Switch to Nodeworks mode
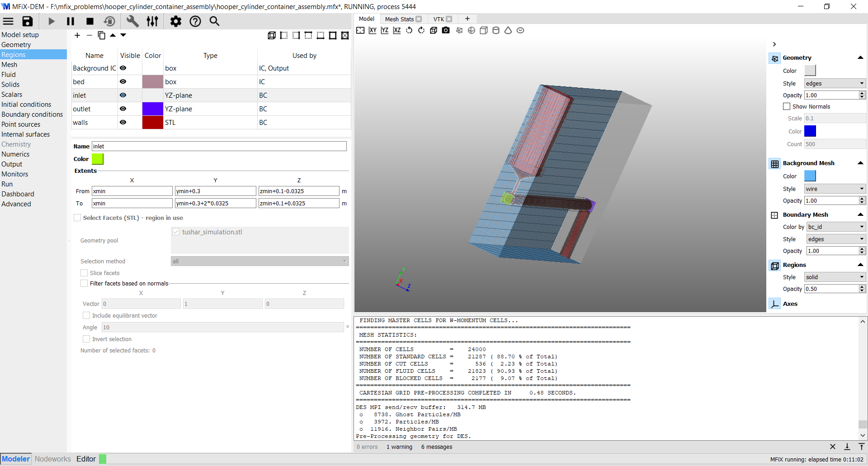This screenshot has width=868, height=466. pyautogui.click(x=53, y=459)
